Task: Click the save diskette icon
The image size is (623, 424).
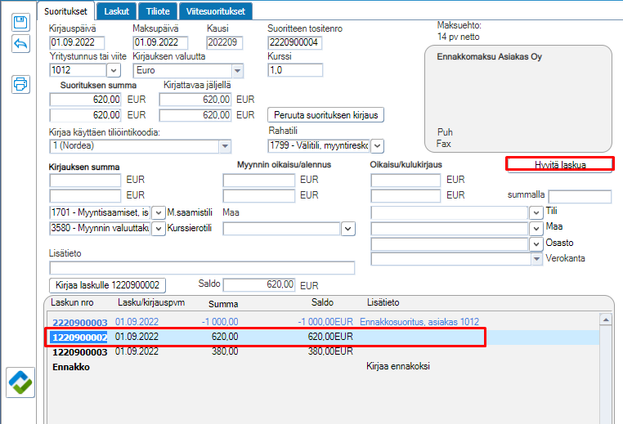Action: pyautogui.click(x=20, y=22)
